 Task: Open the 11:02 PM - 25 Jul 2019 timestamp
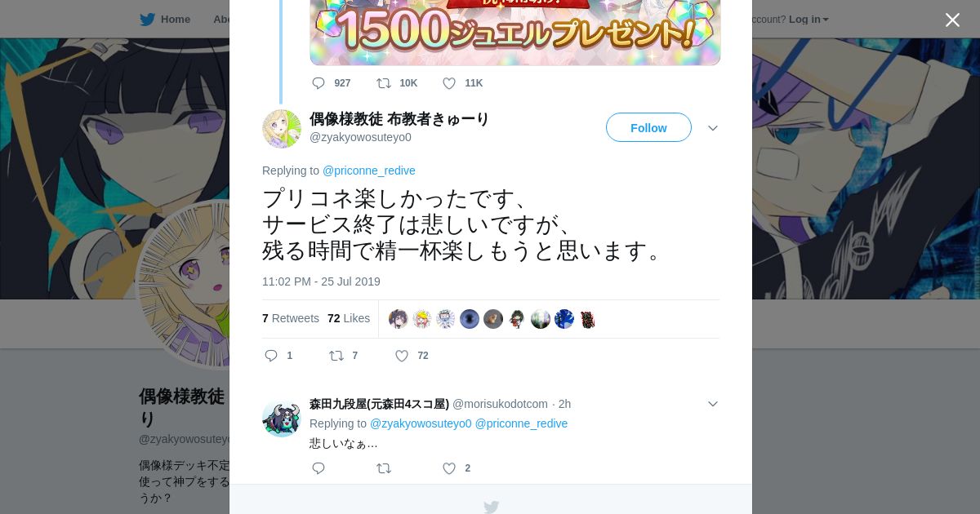tap(321, 281)
